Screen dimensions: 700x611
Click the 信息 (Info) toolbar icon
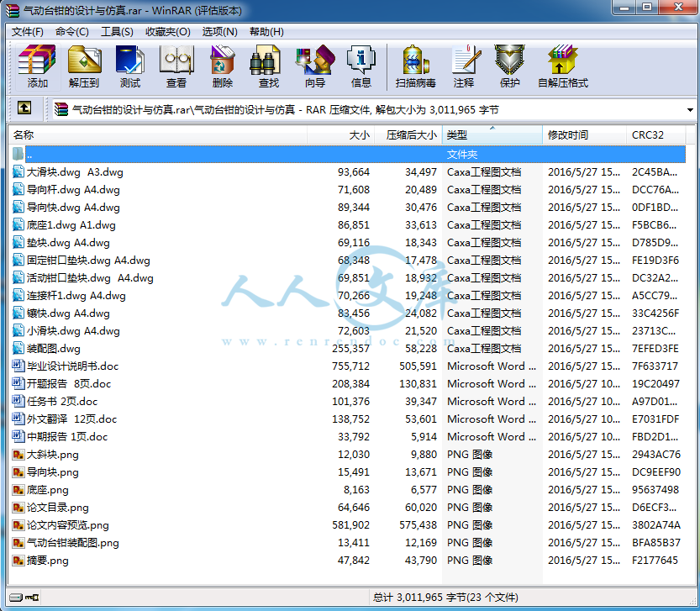tap(361, 66)
